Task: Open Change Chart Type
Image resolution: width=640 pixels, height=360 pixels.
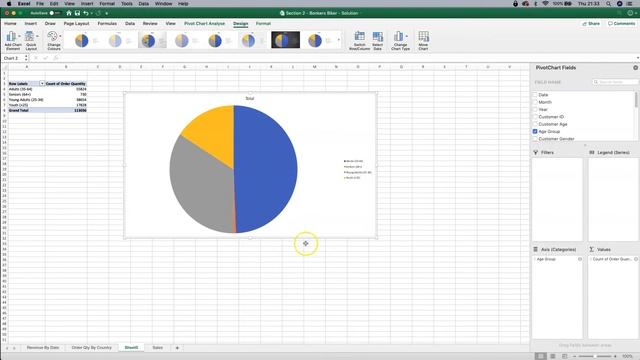Action: coord(400,40)
